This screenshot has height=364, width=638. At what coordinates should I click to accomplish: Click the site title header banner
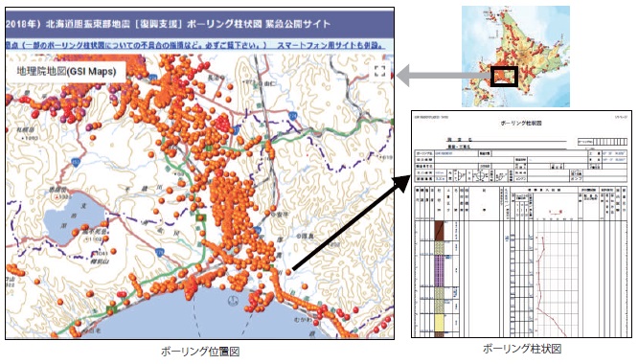199,24
